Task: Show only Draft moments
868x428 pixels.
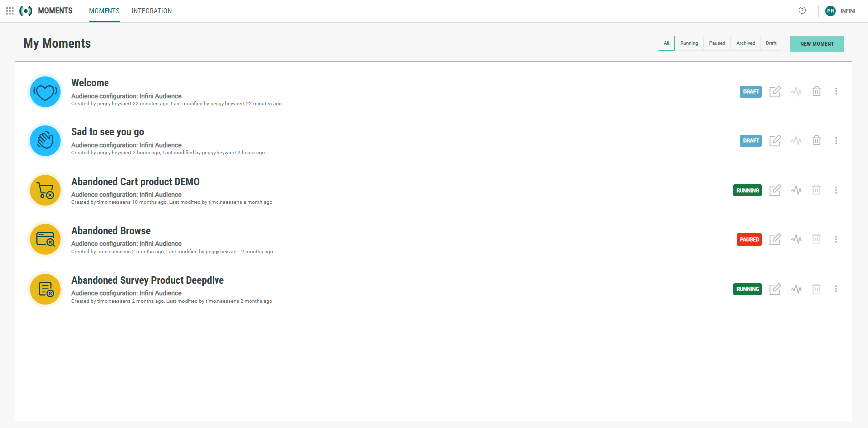Action: point(771,43)
